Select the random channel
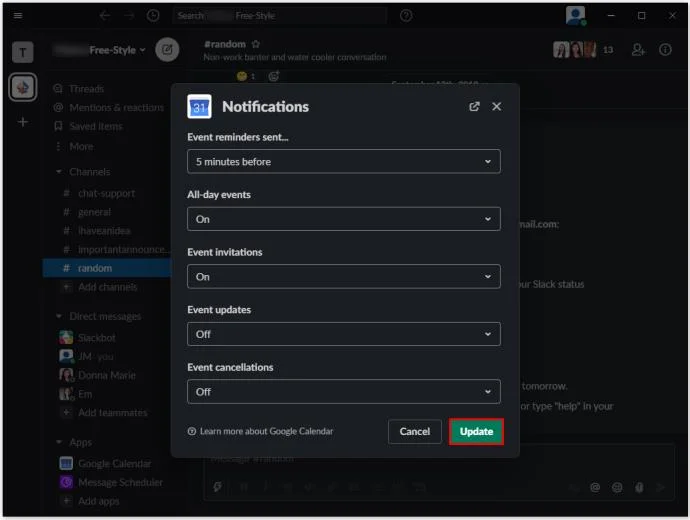This screenshot has height=520, width=690. tap(107, 268)
